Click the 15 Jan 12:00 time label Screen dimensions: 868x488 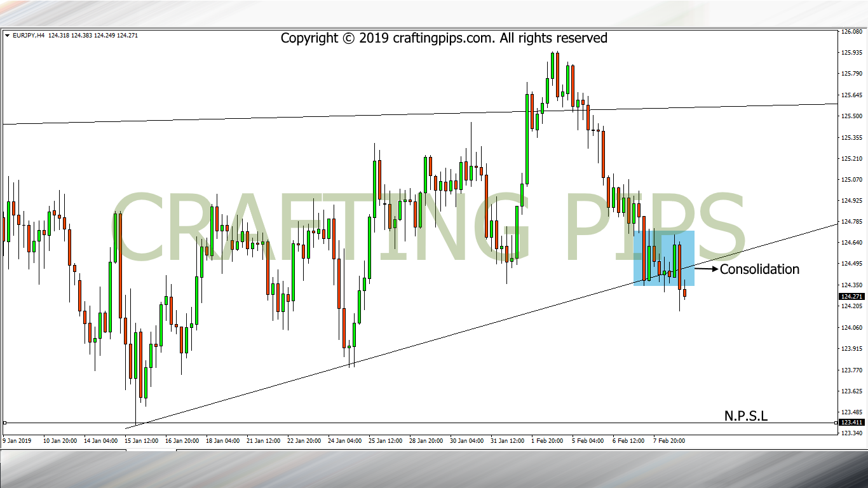click(140, 440)
